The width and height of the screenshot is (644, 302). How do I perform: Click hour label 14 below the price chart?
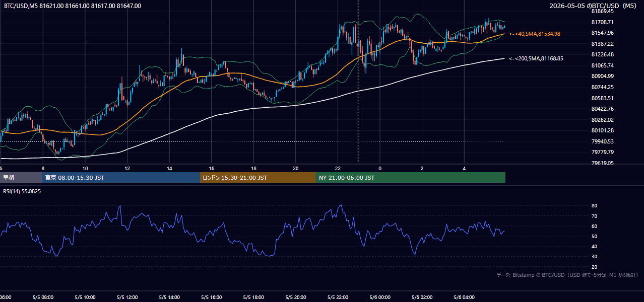pyautogui.click(x=169, y=169)
